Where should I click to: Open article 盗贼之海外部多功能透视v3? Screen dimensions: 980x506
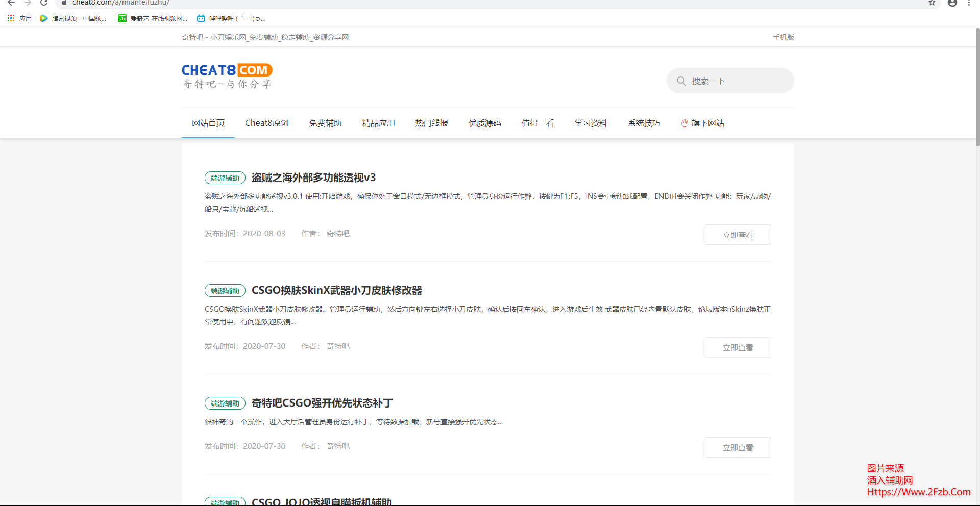tap(313, 178)
